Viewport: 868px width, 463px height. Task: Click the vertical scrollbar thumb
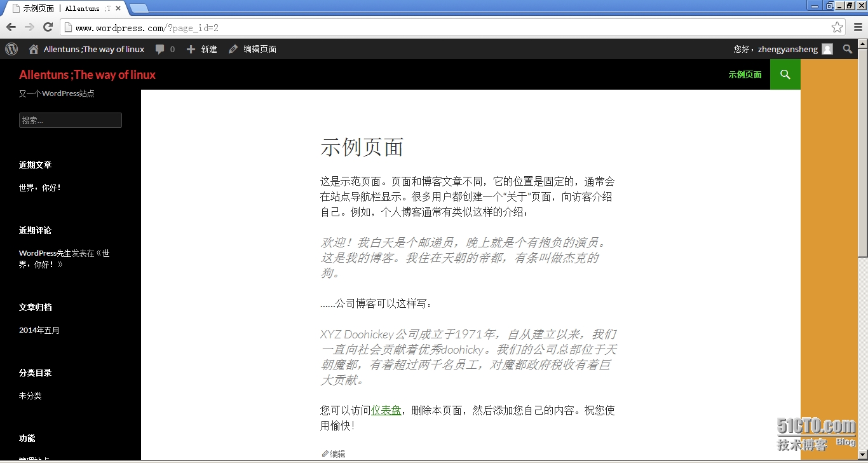click(x=862, y=153)
